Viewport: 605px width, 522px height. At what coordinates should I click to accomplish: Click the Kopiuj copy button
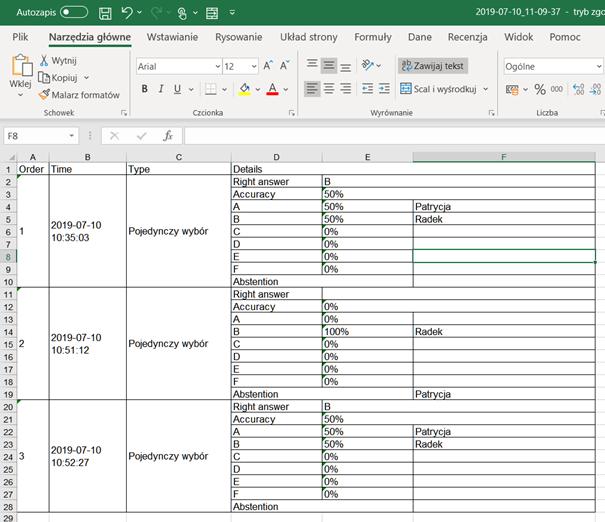pos(59,78)
